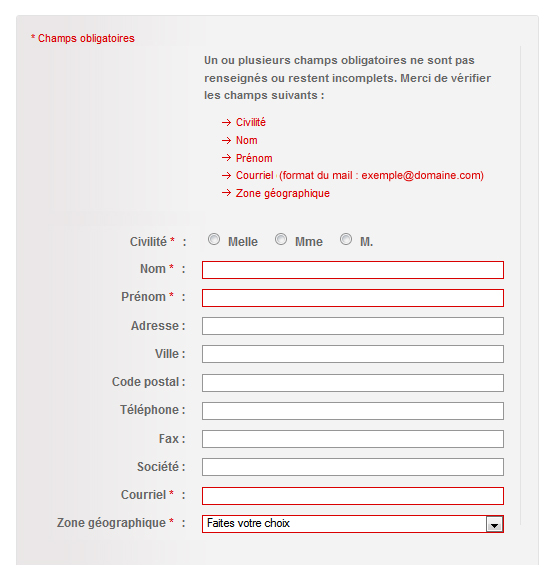Pick the M. civility radio button
554x580 pixels.
(x=346, y=239)
